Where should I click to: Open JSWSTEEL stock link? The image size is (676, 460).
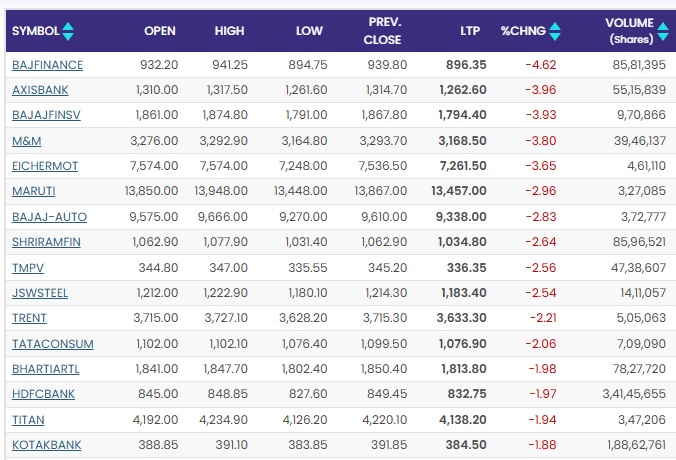coord(42,293)
